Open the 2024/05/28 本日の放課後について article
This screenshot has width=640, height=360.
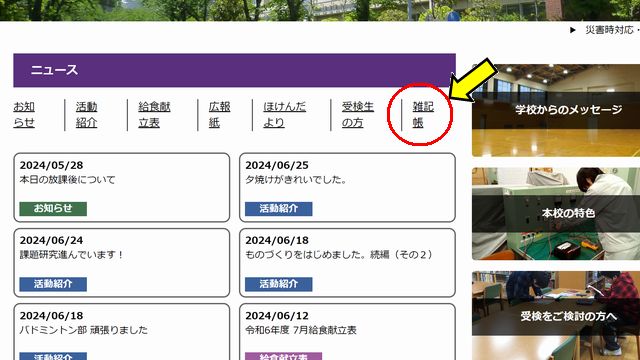click(122, 188)
